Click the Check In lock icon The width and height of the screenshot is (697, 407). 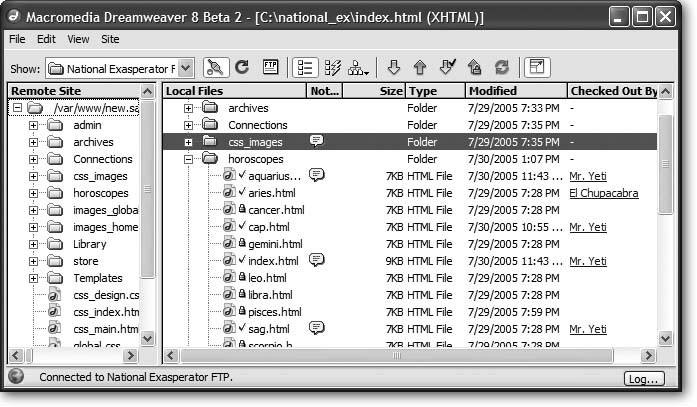(473, 68)
